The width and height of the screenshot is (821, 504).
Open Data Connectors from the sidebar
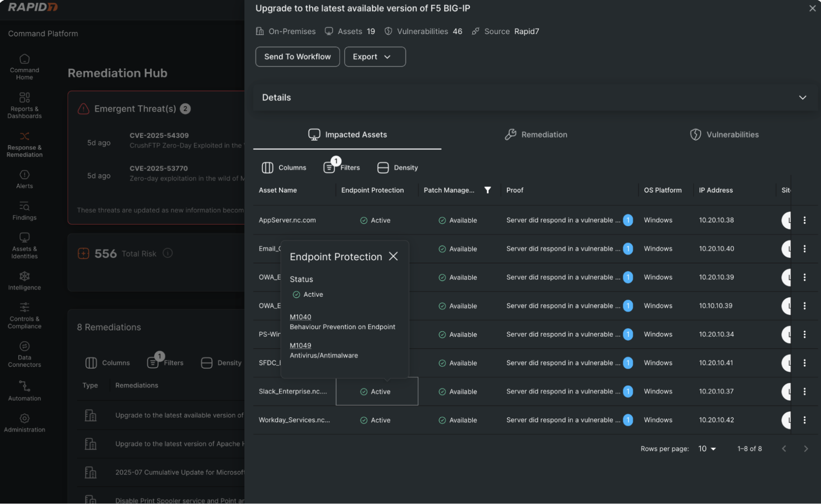[x=24, y=354]
